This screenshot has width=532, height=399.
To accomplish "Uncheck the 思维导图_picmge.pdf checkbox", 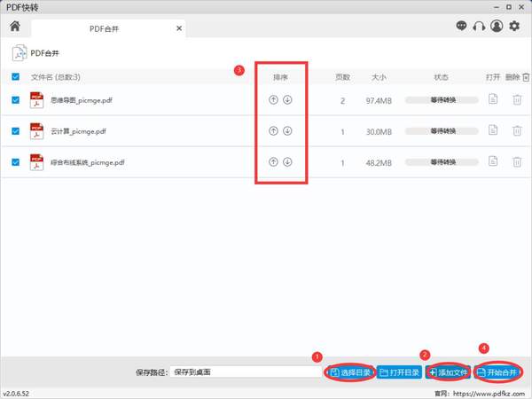I will tap(16, 100).
